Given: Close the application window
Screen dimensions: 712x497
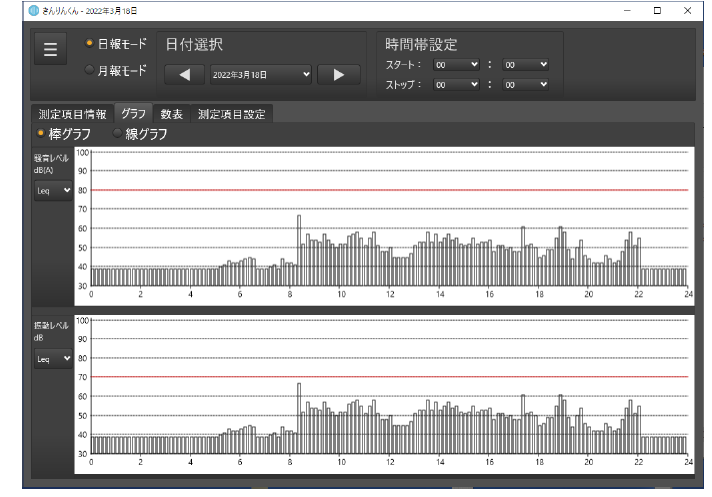Looking at the screenshot, I should click(688, 10).
